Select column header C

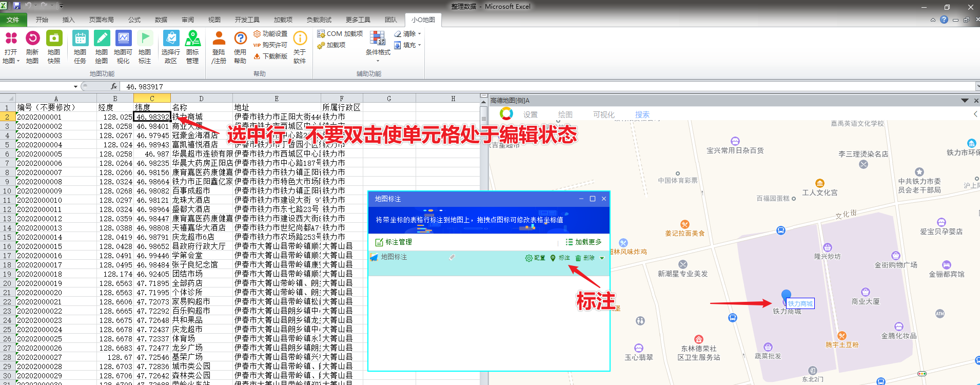coord(152,98)
